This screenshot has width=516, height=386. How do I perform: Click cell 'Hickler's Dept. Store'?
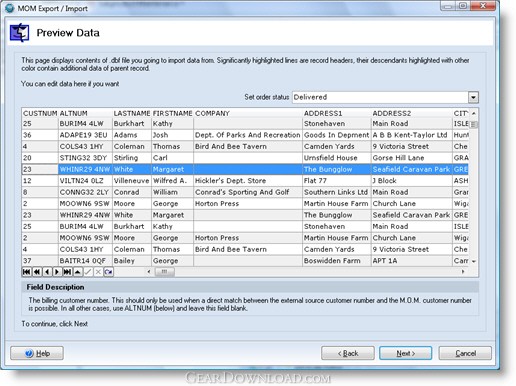248,181
